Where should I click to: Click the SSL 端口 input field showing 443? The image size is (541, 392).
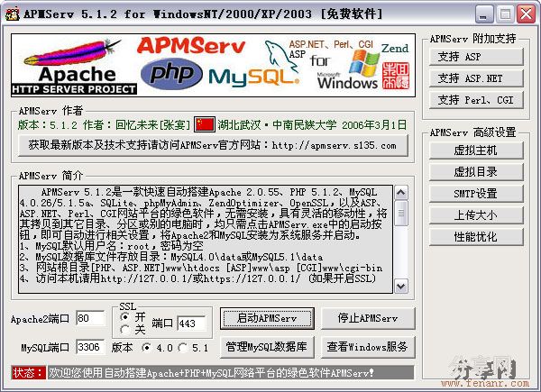[x=191, y=324]
